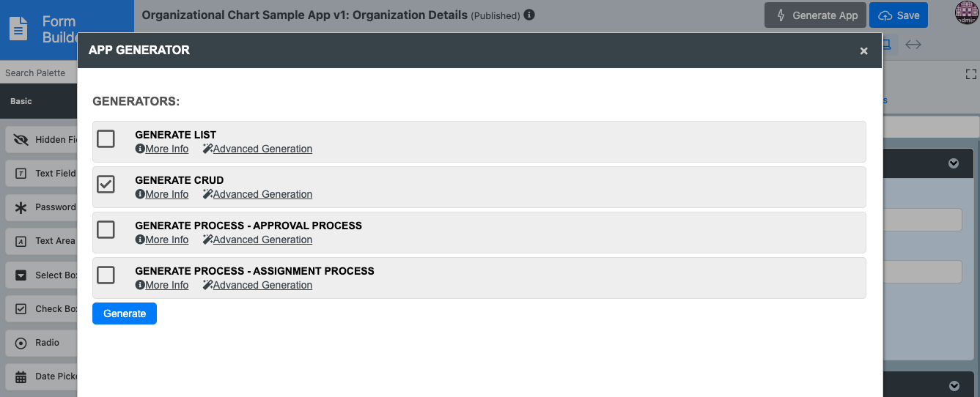Viewport: 980px width, 397px height.
Task: Select the Basic palette category
Action: 21,101
